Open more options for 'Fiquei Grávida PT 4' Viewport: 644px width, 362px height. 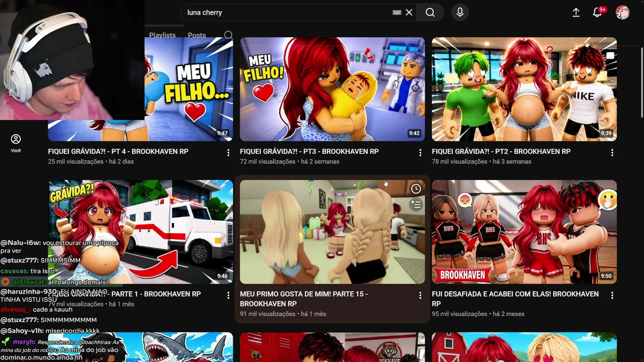(x=228, y=152)
